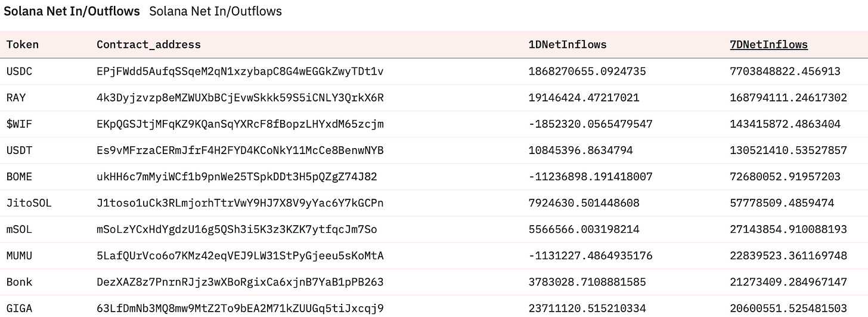Select the RAY token cell
The height and width of the screenshot is (317, 868).
pos(16,97)
